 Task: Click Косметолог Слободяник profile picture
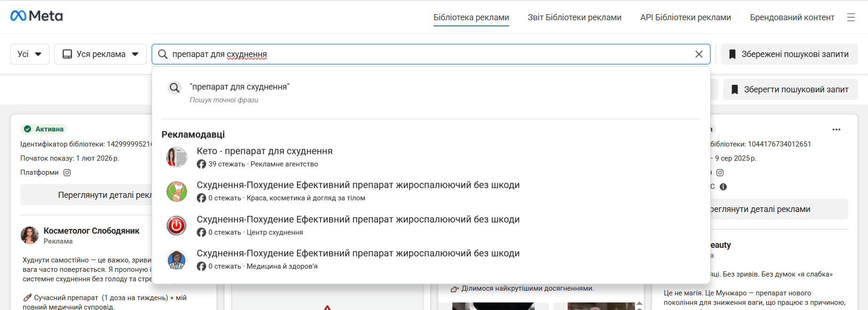click(x=30, y=235)
